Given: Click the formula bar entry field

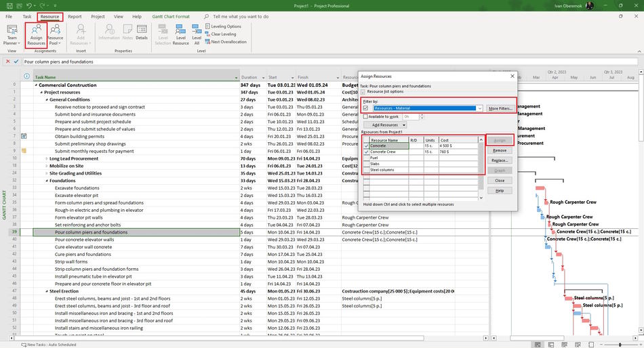Looking at the screenshot, I should (331, 62).
